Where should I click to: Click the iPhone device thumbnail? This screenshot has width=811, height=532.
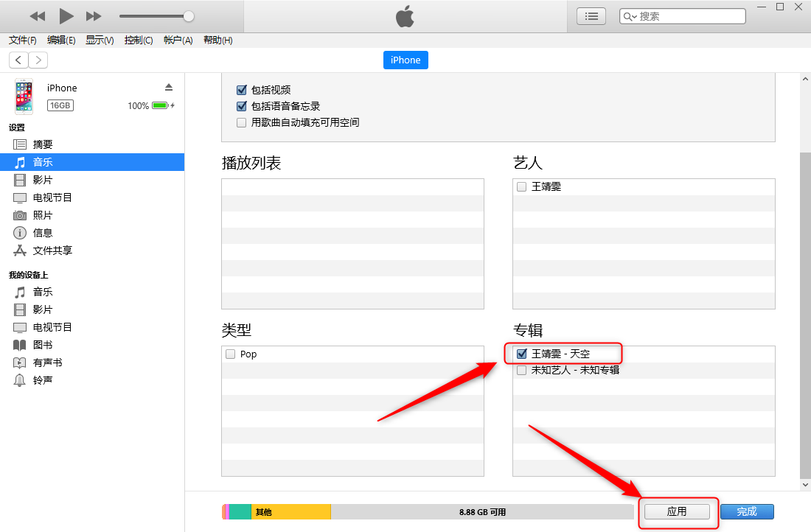(x=24, y=97)
